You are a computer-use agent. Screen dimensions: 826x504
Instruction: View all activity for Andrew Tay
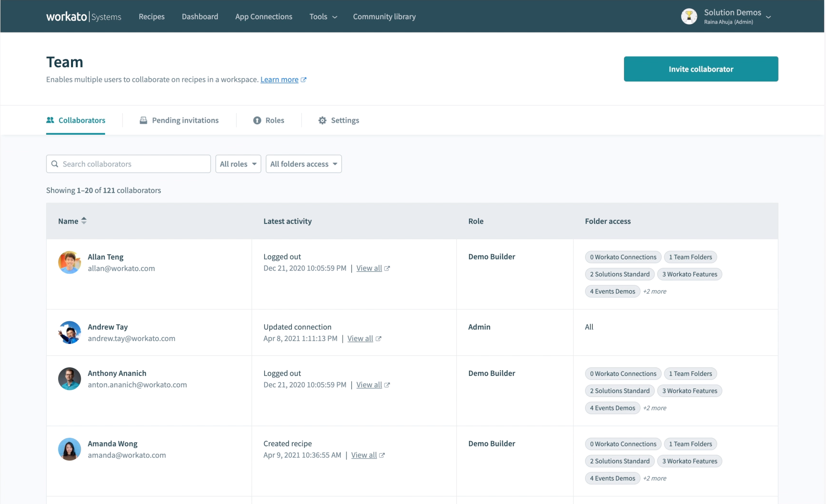(x=360, y=339)
